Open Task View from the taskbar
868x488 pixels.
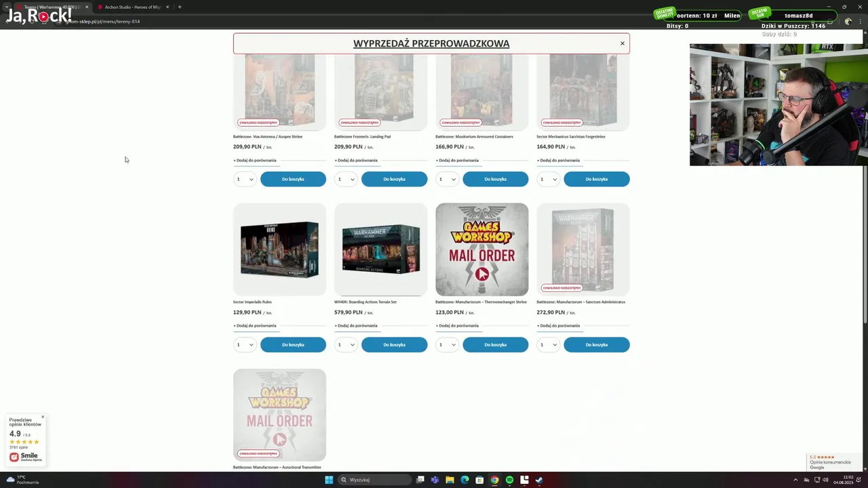(x=420, y=480)
